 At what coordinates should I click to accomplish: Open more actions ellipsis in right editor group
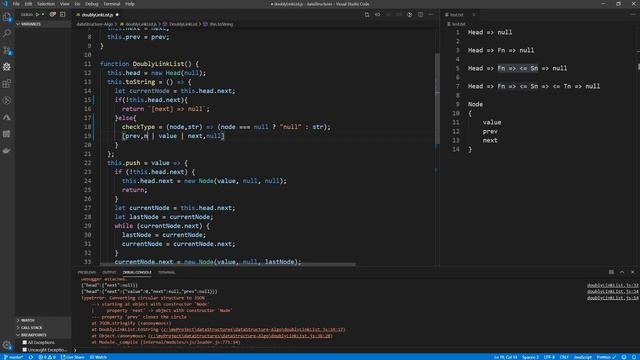(633, 15)
